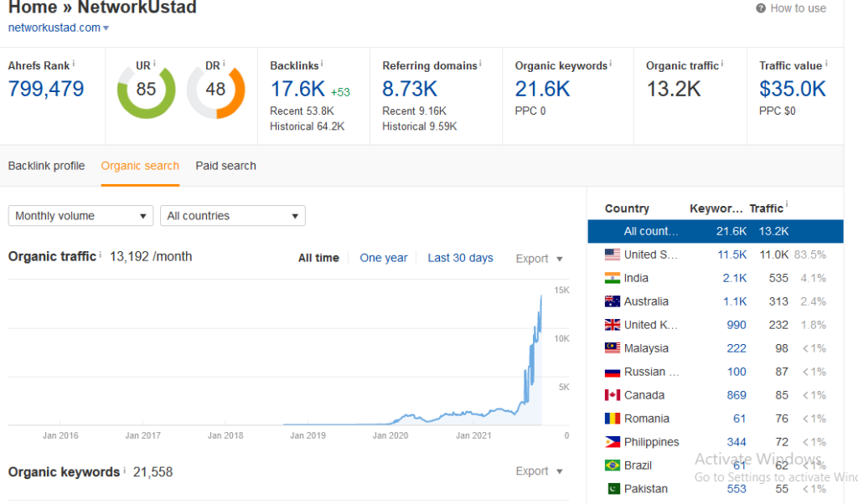Click the Ahrefs Rank value 799,479
Image resolution: width=858 pixels, height=504 pixels.
(x=46, y=89)
